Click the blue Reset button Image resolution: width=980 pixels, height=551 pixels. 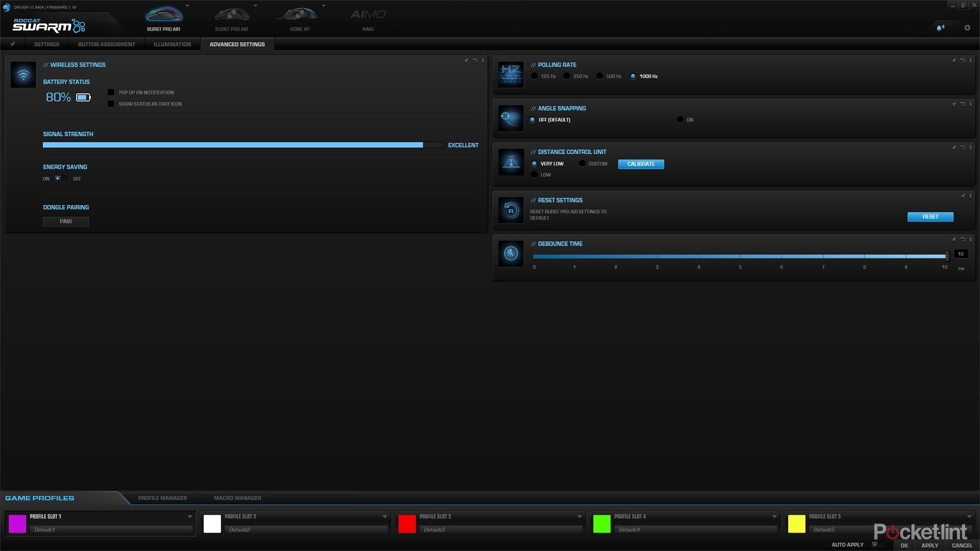(930, 217)
